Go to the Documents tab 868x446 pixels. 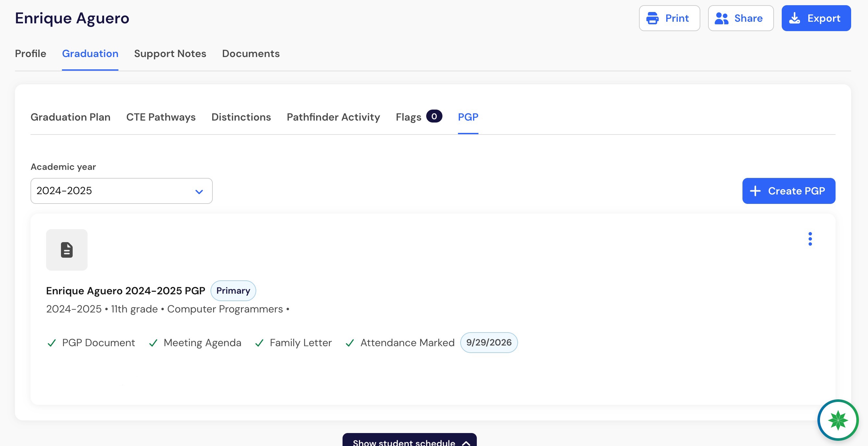251,53
